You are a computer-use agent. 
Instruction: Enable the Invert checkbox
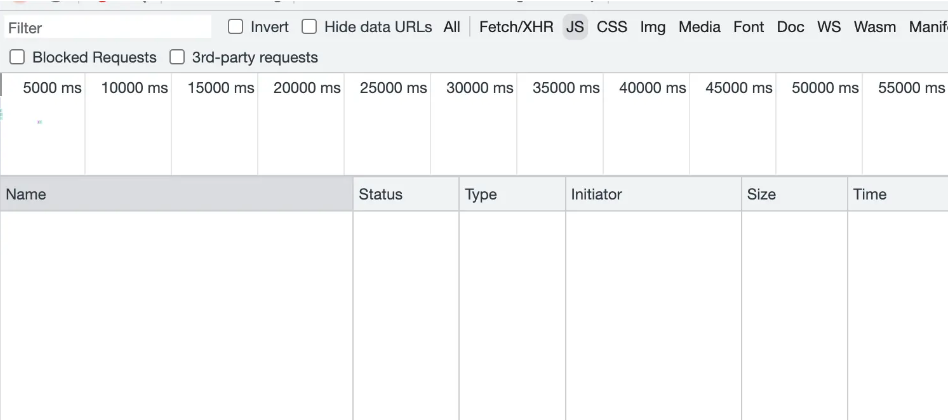235,27
